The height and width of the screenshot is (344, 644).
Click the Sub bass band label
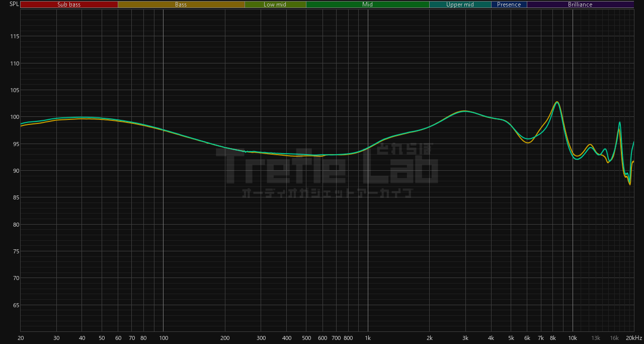[69, 5]
